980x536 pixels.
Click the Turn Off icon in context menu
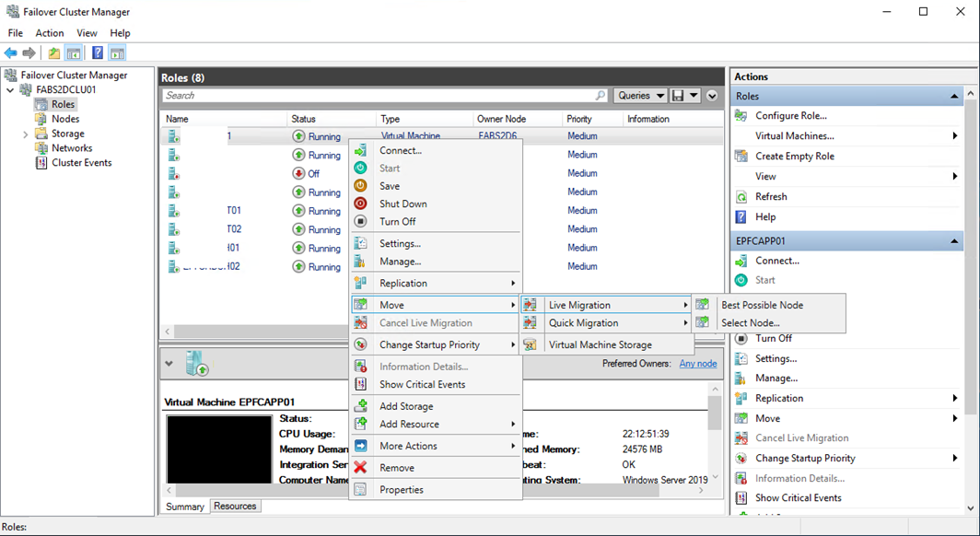(x=361, y=221)
